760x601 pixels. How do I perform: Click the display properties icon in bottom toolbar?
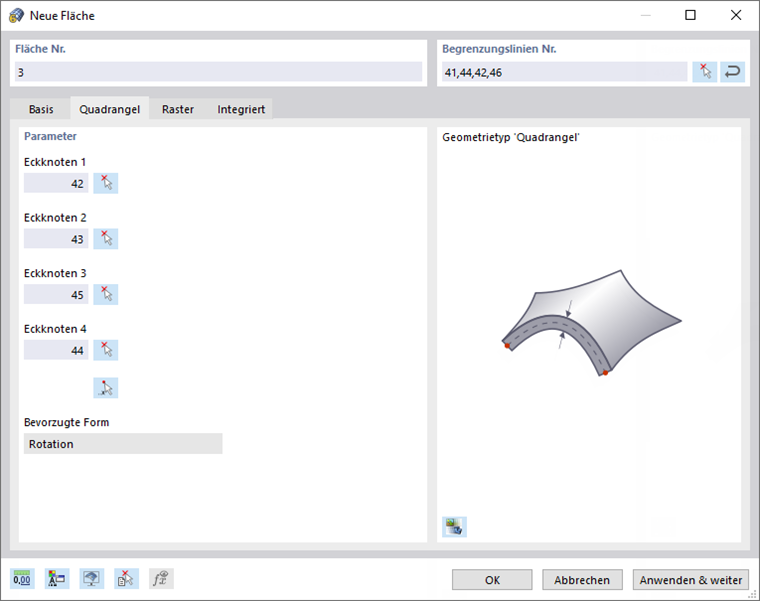point(57,579)
